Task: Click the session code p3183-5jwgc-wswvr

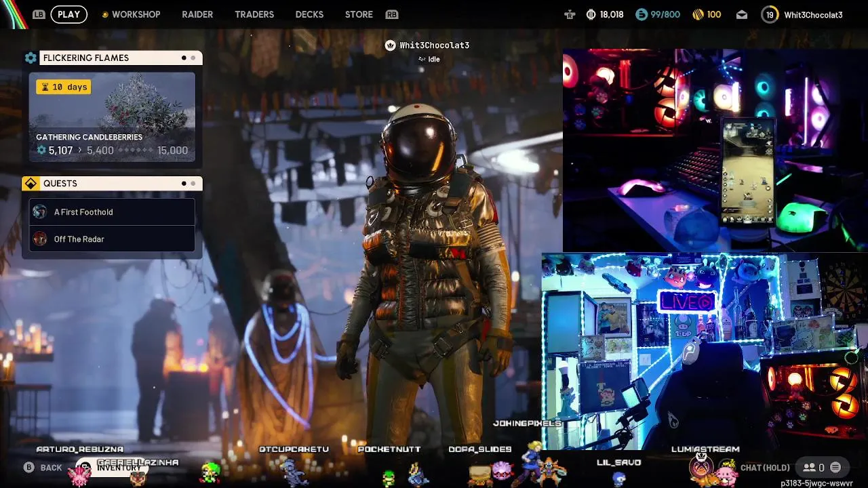Action: (x=816, y=483)
